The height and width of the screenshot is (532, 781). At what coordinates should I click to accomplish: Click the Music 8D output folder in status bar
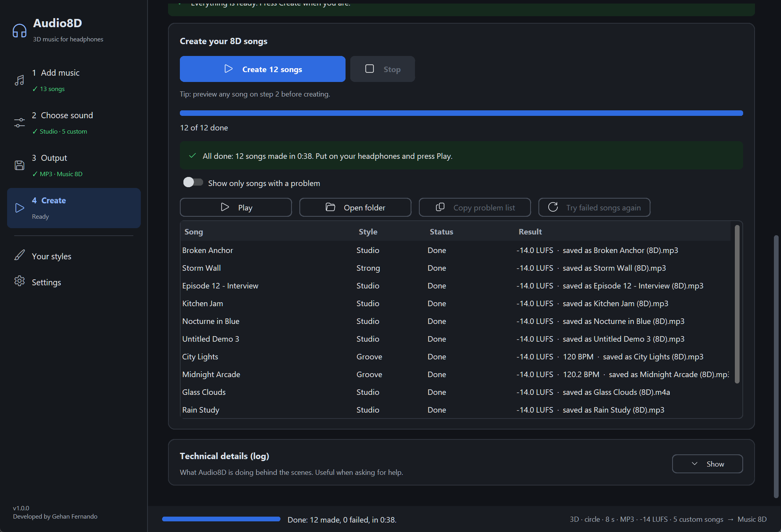tap(752, 519)
